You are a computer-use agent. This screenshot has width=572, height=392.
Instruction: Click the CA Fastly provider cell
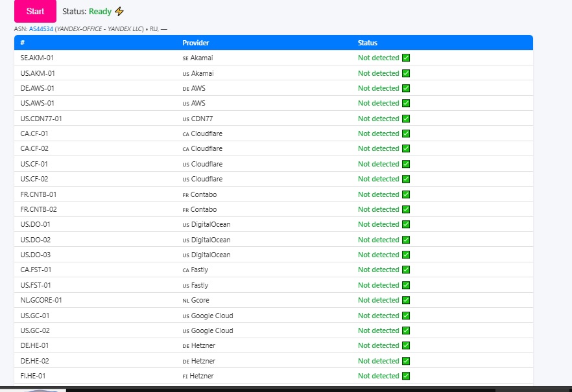[x=195, y=270]
